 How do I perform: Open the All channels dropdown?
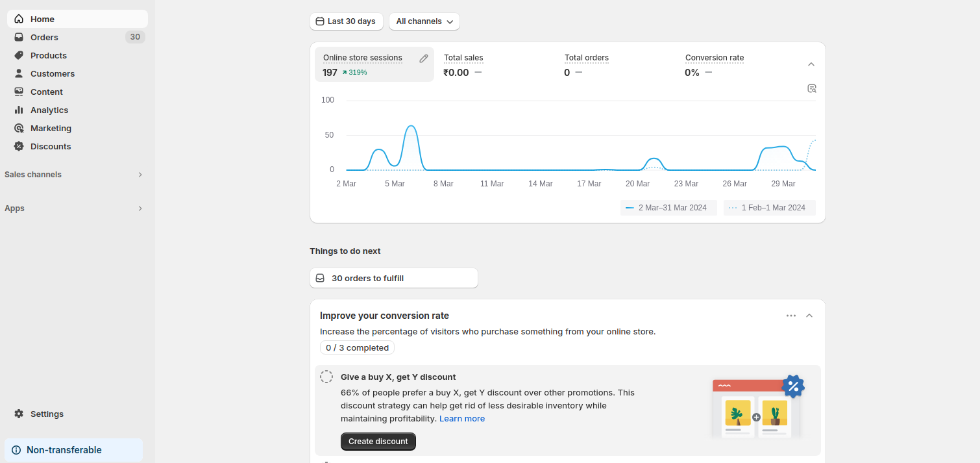tap(424, 21)
